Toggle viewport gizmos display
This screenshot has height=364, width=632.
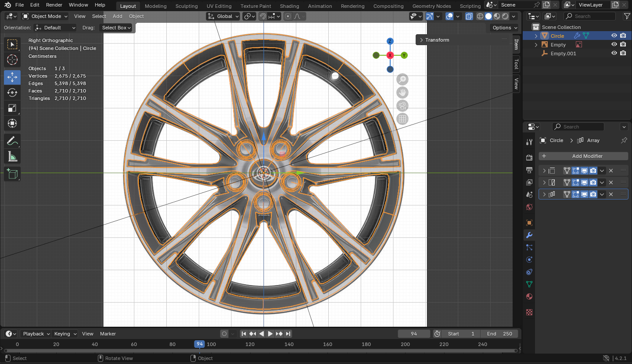430,16
